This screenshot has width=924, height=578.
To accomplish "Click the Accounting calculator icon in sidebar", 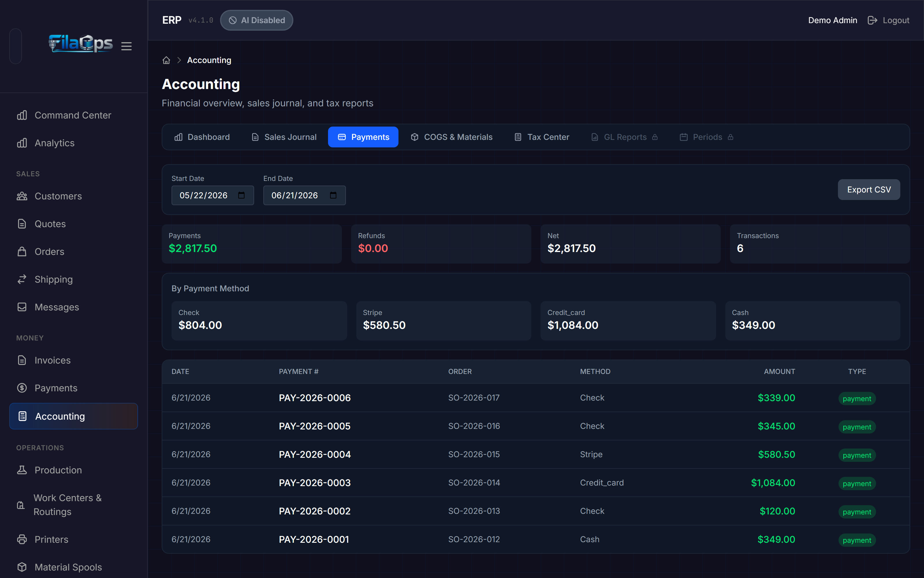I will (23, 416).
